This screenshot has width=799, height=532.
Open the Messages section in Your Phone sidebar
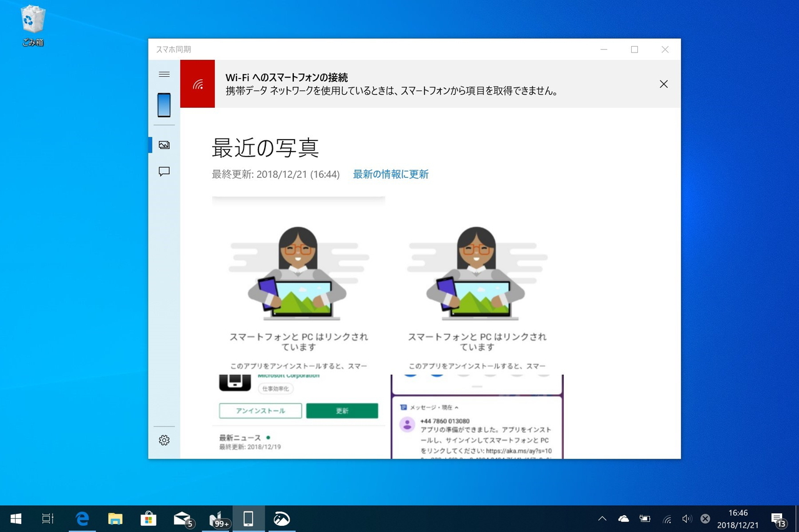[164, 172]
